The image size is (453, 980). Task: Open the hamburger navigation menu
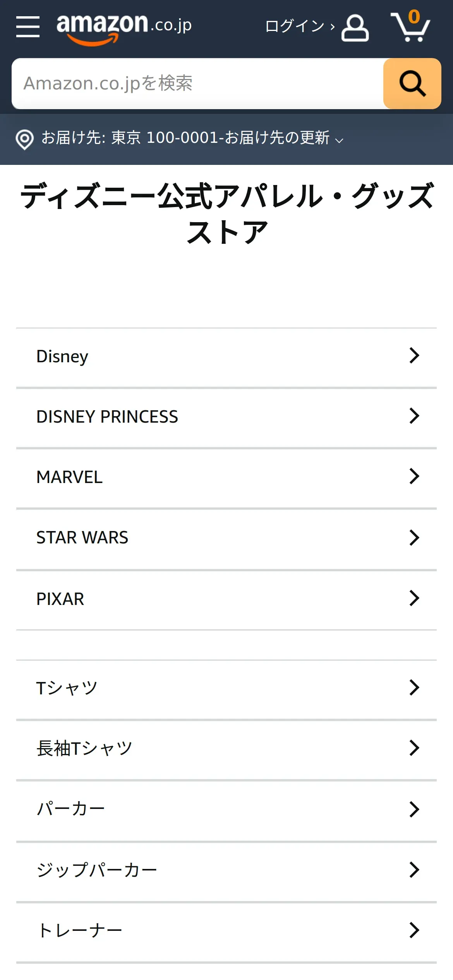(x=28, y=27)
